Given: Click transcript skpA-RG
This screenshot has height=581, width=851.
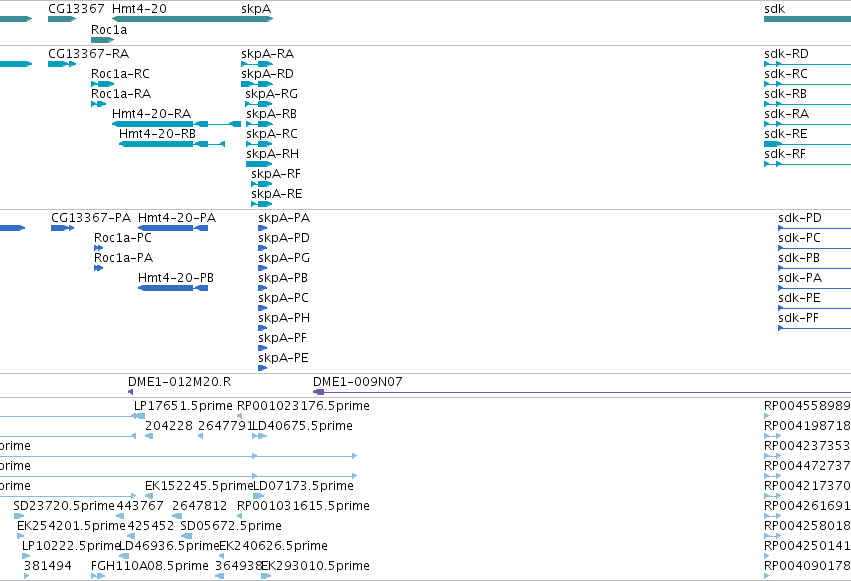Looking at the screenshot, I should click(272, 94).
